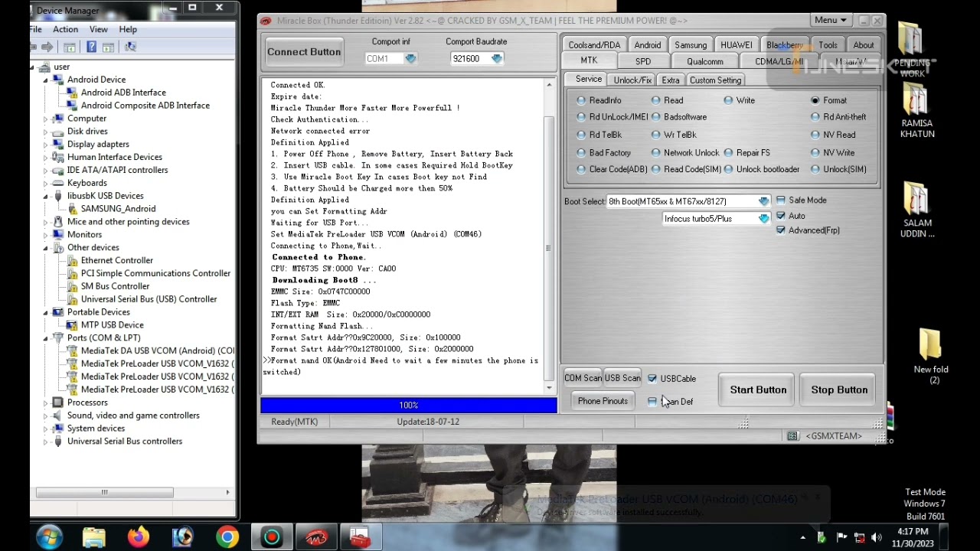Screen dimensions: 980x551
Task: Click the Action Center flag tray icon
Action: tap(841, 537)
